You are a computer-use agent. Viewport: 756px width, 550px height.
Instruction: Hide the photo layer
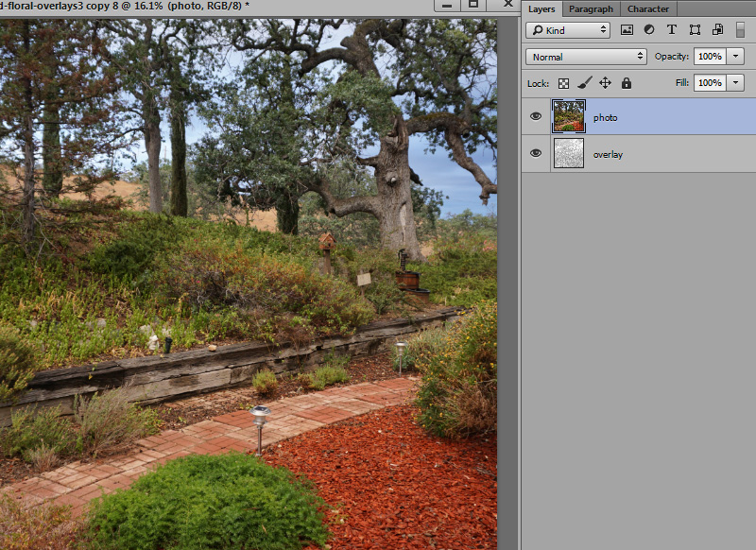tap(536, 116)
